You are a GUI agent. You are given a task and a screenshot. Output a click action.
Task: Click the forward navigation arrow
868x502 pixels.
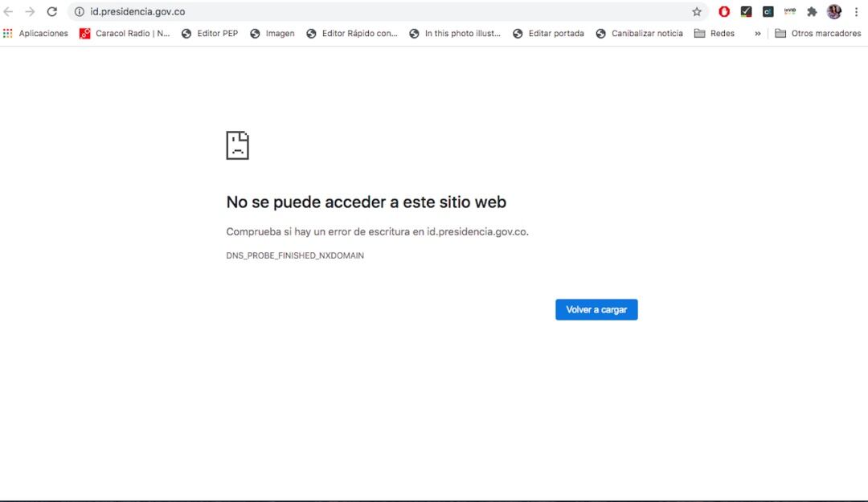31,12
